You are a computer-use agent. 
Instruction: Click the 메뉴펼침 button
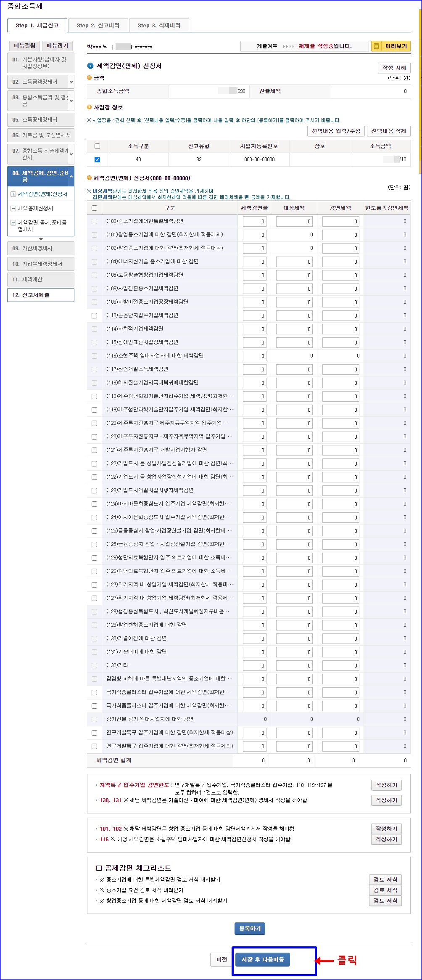click(x=25, y=46)
